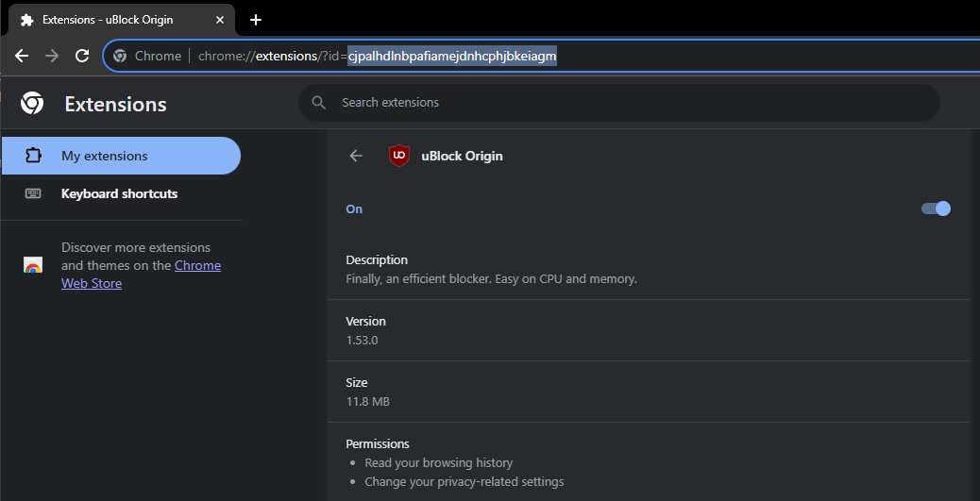Click the uBlock Origin title text

click(462, 157)
